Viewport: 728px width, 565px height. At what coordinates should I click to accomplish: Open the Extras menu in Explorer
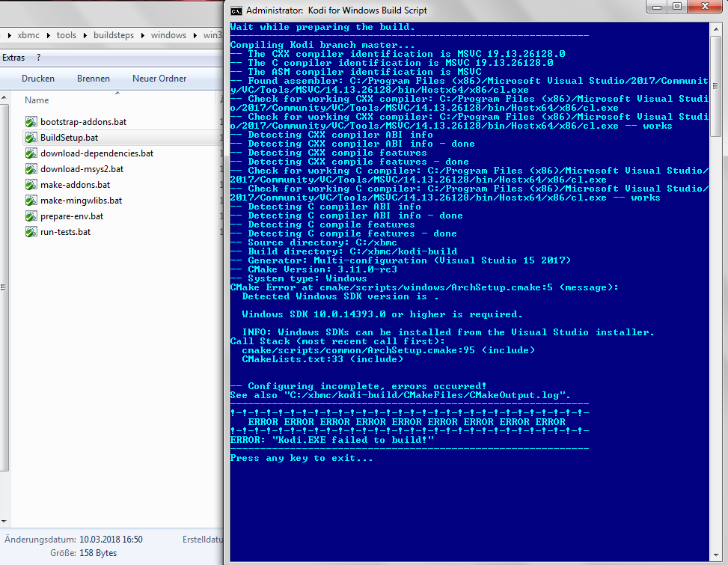(13, 58)
